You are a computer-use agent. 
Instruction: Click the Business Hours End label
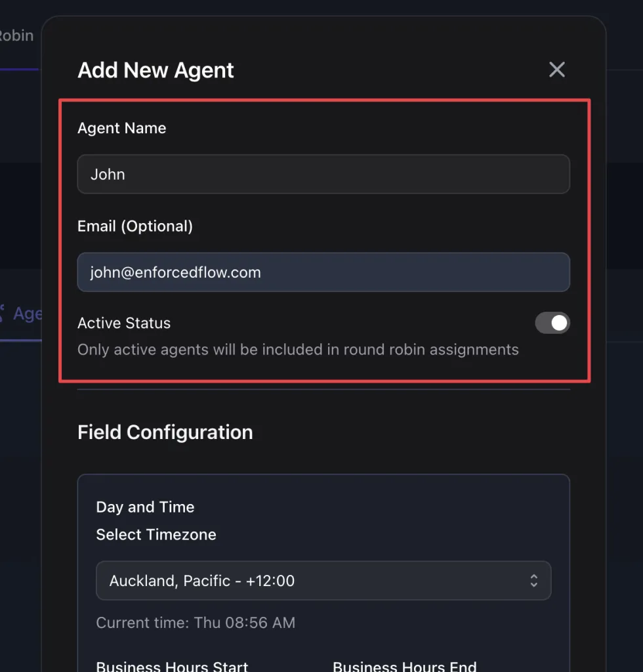pyautogui.click(x=404, y=666)
